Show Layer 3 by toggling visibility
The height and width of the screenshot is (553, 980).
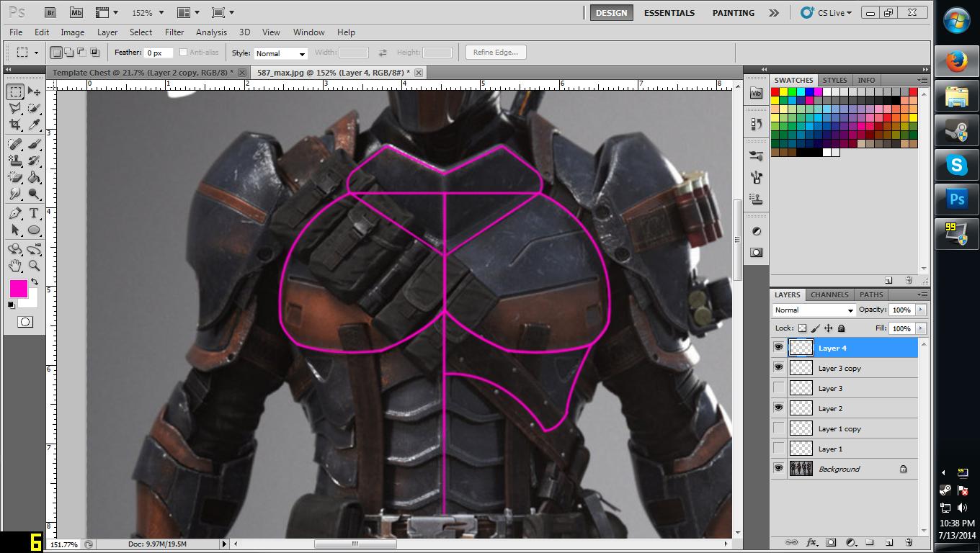click(x=778, y=388)
